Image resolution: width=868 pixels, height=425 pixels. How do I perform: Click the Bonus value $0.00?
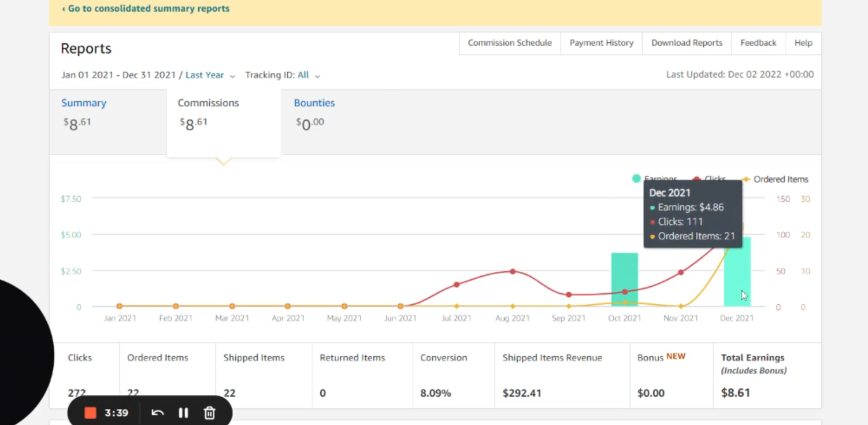tap(651, 393)
